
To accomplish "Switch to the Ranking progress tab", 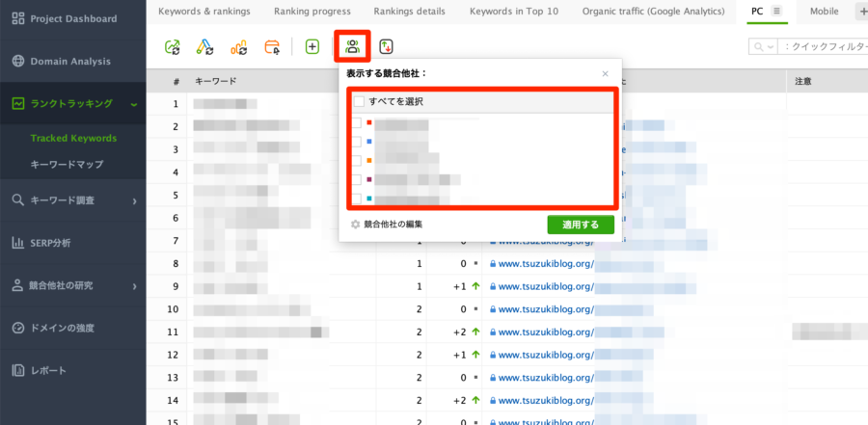I will click(312, 11).
